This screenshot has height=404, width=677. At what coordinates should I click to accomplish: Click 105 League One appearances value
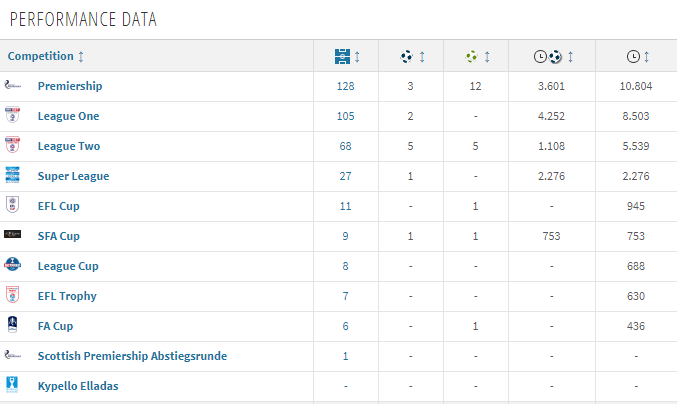click(x=346, y=116)
